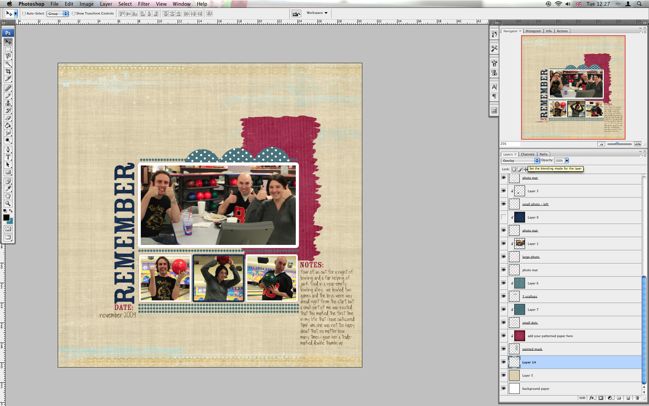The height and width of the screenshot is (406, 649).
Task: Create a new layer icon
Action: 628,398
